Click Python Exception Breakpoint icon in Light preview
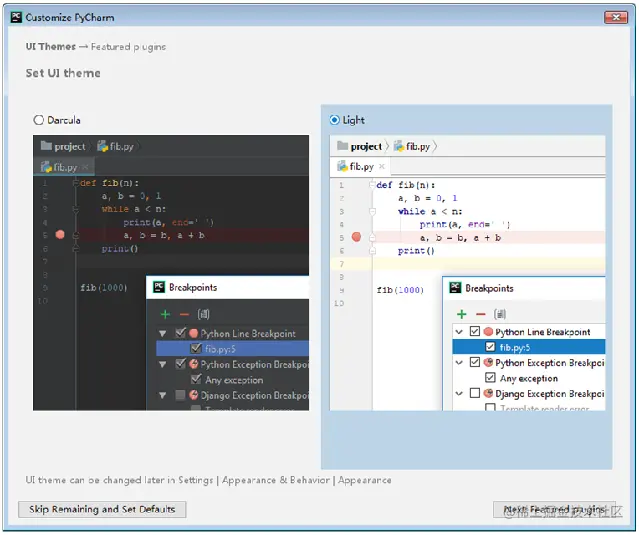The image size is (639, 535). point(488,362)
